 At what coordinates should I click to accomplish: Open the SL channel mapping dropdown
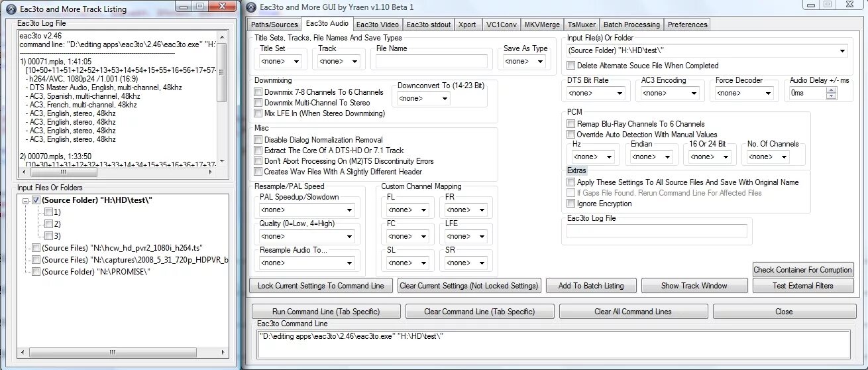click(407, 263)
